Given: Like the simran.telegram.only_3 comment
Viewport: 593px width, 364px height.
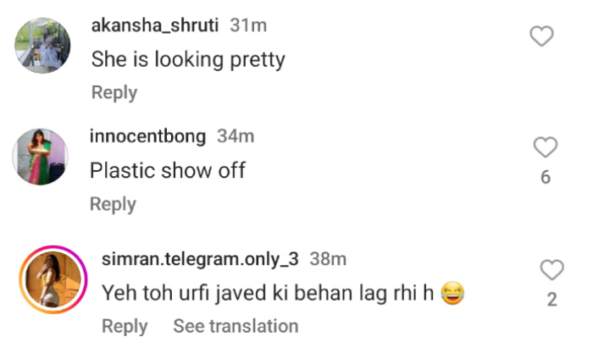Looking at the screenshot, I should tap(551, 270).
